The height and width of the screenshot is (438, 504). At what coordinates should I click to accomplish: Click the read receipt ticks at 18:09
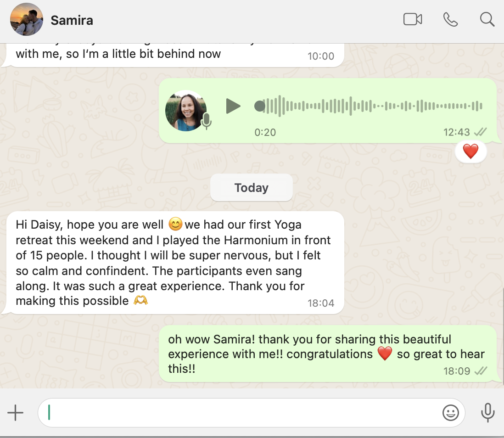tap(481, 371)
